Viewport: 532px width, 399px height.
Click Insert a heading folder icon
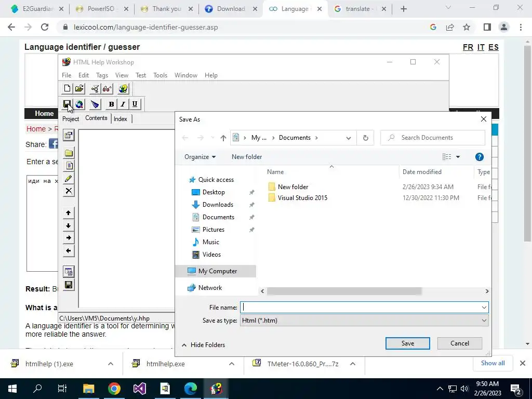(x=69, y=153)
